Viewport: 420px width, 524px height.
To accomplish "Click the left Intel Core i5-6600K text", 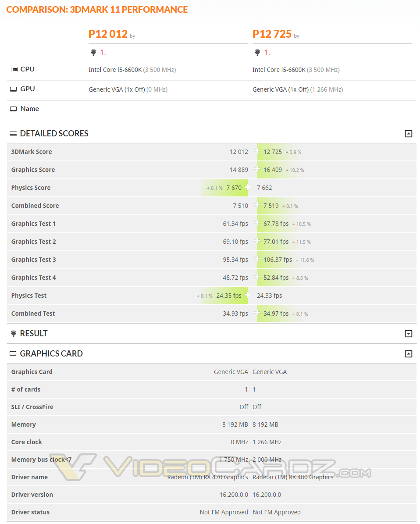I will click(115, 70).
